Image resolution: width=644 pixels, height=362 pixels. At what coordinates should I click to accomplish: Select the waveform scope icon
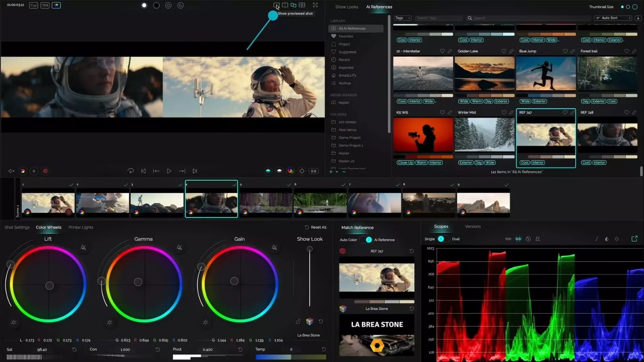(508, 239)
